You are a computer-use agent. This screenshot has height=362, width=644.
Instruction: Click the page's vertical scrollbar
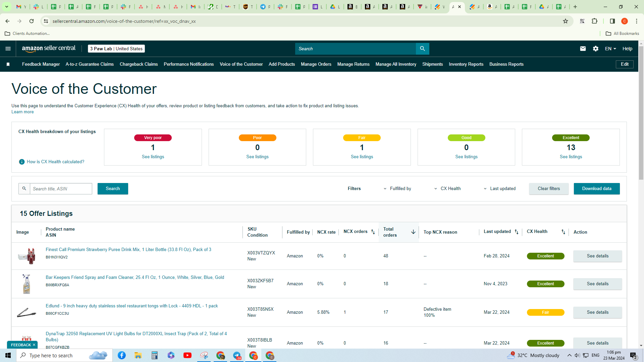(641, 113)
